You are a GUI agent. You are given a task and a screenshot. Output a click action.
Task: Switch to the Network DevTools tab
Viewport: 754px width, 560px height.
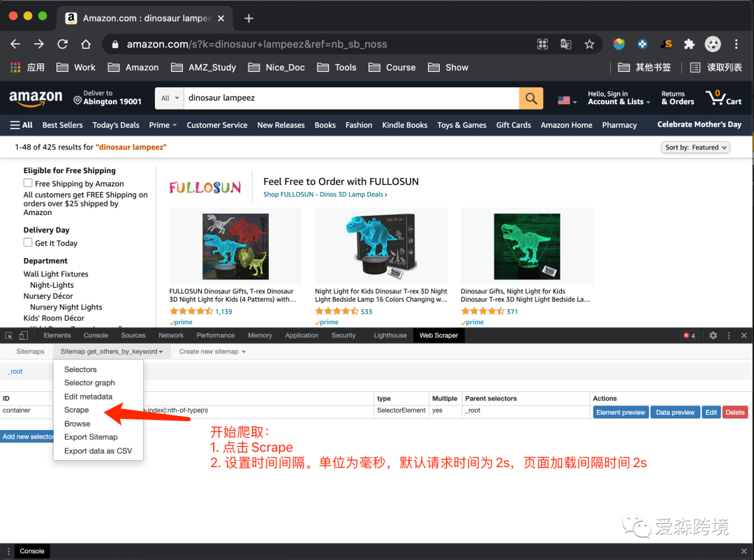[x=171, y=335]
